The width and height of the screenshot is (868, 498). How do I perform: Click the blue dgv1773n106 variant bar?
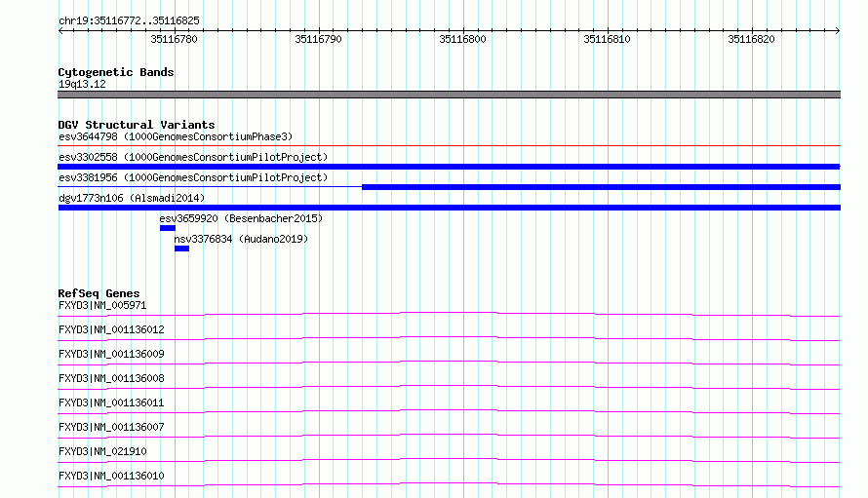pos(449,208)
